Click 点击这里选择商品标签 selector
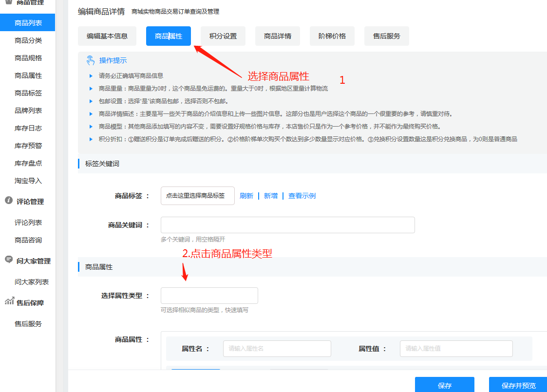This screenshot has height=392, width=547. pos(197,195)
